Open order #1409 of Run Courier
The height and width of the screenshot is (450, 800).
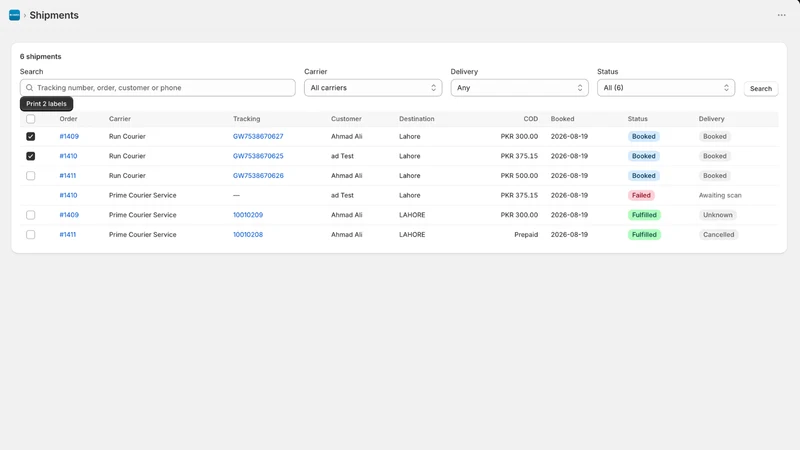(x=69, y=136)
